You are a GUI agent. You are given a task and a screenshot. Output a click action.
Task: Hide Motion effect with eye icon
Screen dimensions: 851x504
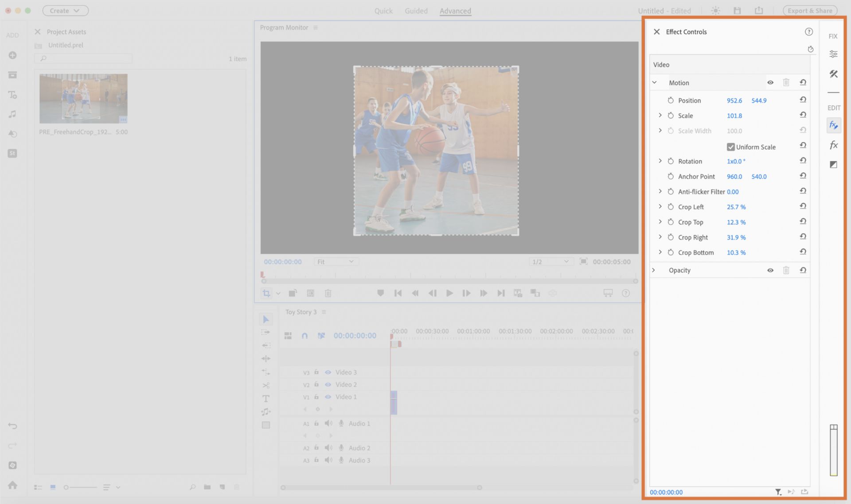coord(770,82)
